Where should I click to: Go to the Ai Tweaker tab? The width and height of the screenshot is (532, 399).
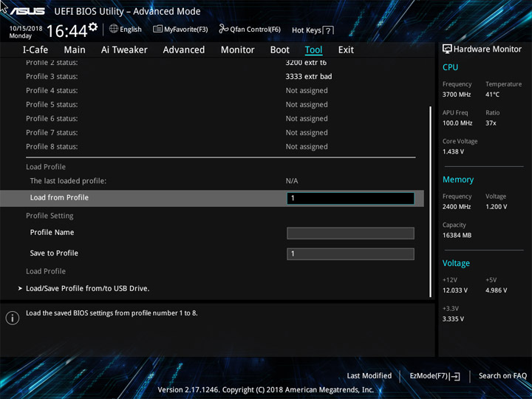124,50
